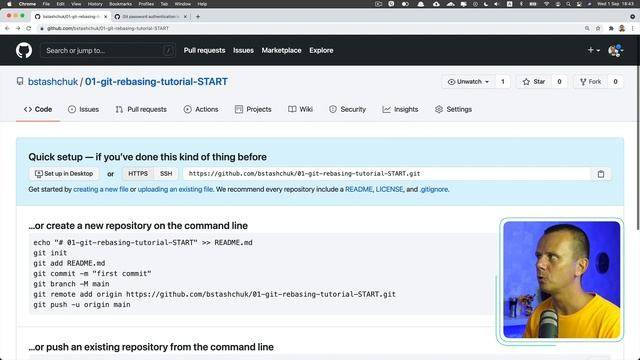Focus the Search or jump to field

108,50
